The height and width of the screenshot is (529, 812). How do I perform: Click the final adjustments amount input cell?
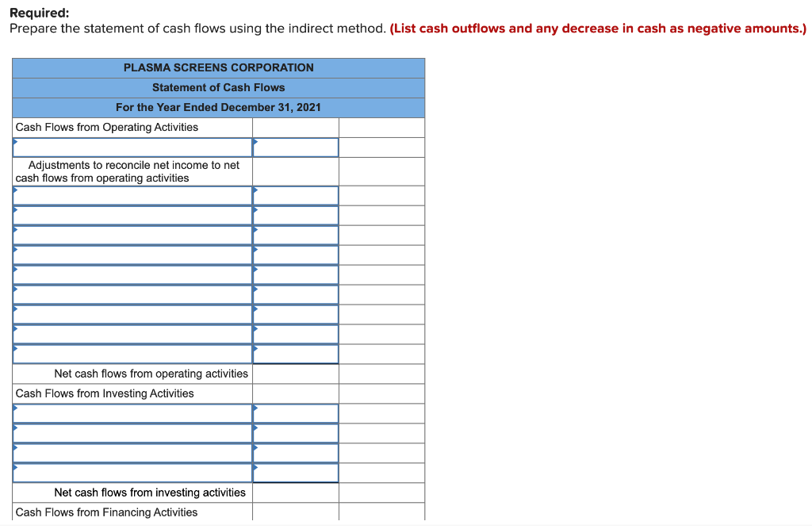pyautogui.click(x=295, y=354)
